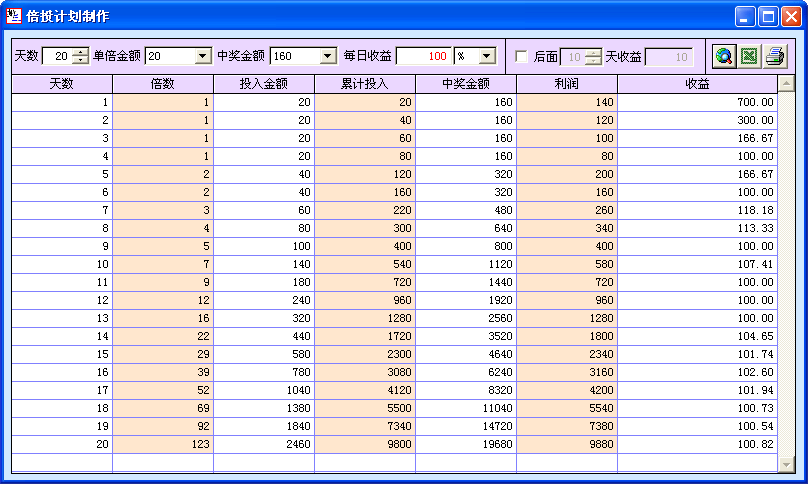
Task: Select the 倍数 cell in row 20
Action: click(163, 444)
